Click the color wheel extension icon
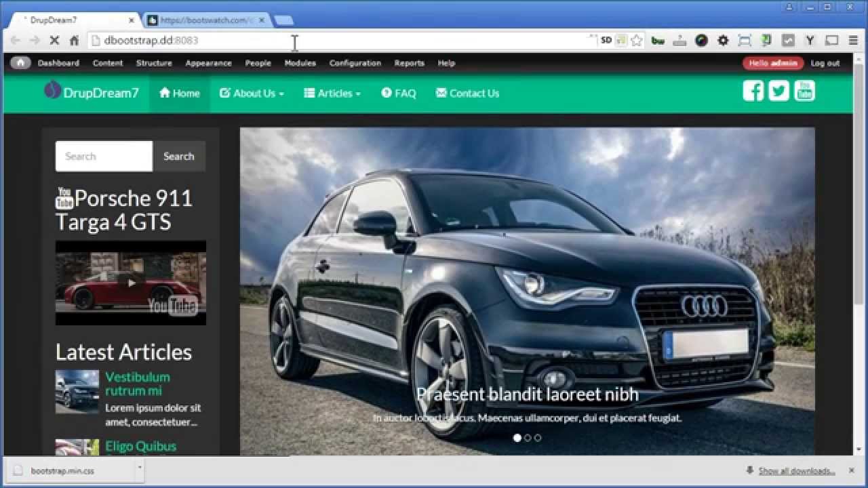 coord(701,41)
